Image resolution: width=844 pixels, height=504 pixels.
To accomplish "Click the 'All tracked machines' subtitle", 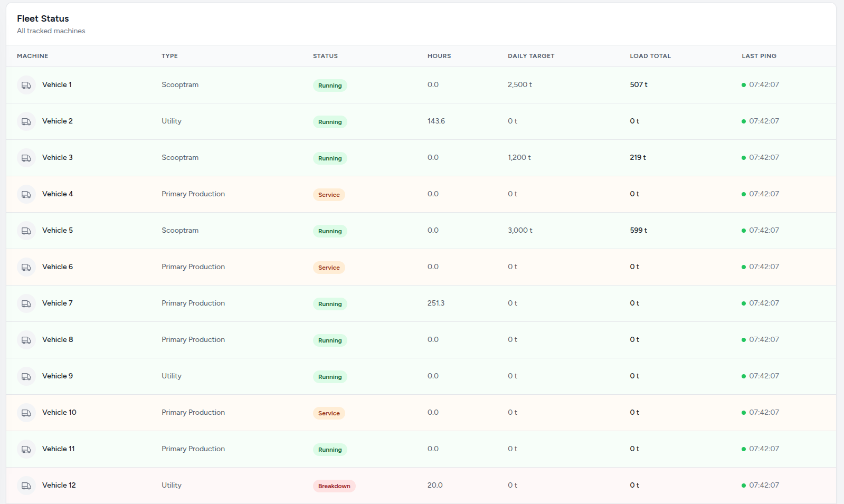I will click(x=51, y=31).
